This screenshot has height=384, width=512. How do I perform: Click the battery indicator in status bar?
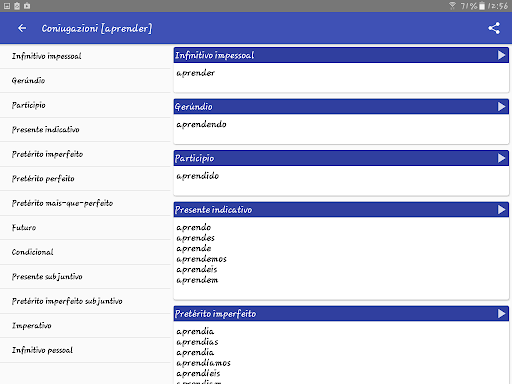(x=482, y=6)
